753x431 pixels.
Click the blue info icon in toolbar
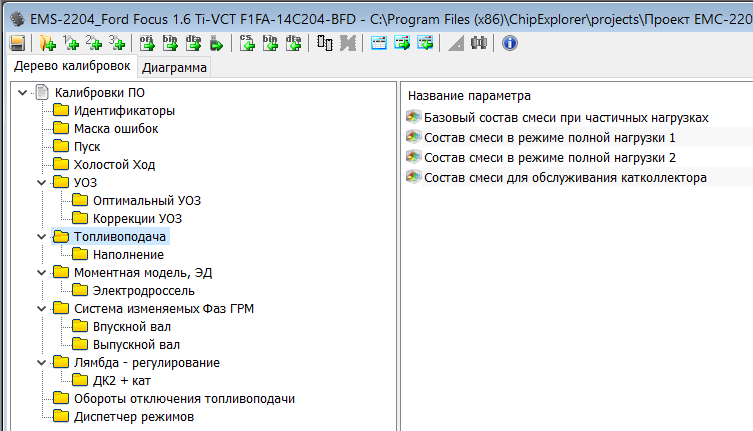pos(510,43)
